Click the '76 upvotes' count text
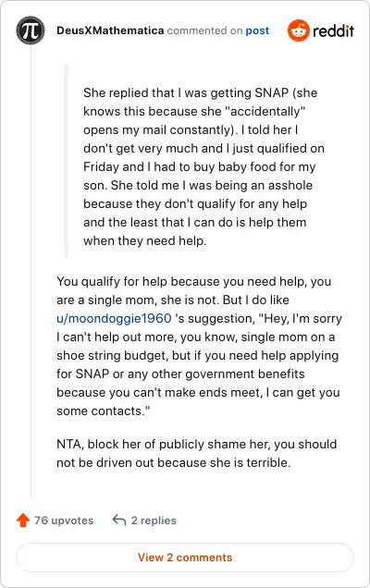This screenshot has width=370, height=588. pyautogui.click(x=64, y=521)
